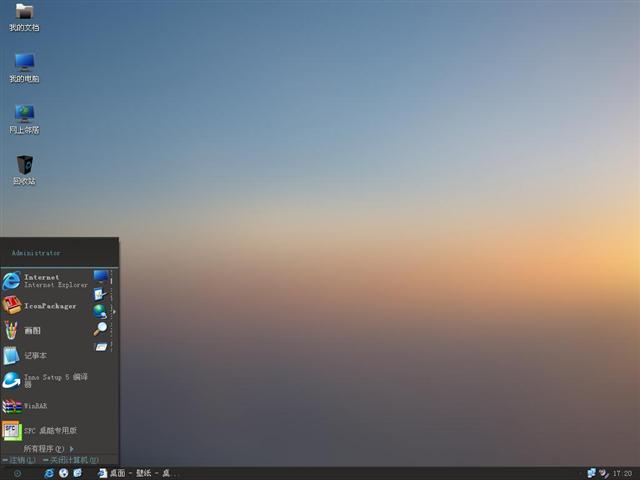Expand the small arrow beside the globe icon
Image resolution: width=640 pixels, height=480 pixels.
[x=114, y=312]
